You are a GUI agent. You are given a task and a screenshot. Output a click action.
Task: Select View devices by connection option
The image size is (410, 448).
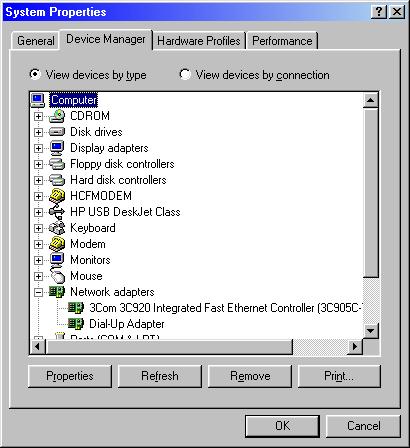(x=254, y=75)
